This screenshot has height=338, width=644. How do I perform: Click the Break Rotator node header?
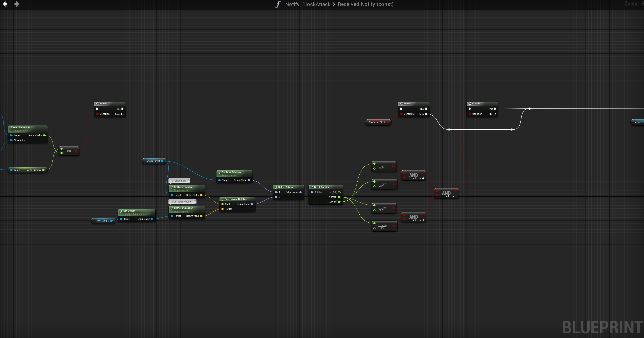click(x=322, y=187)
